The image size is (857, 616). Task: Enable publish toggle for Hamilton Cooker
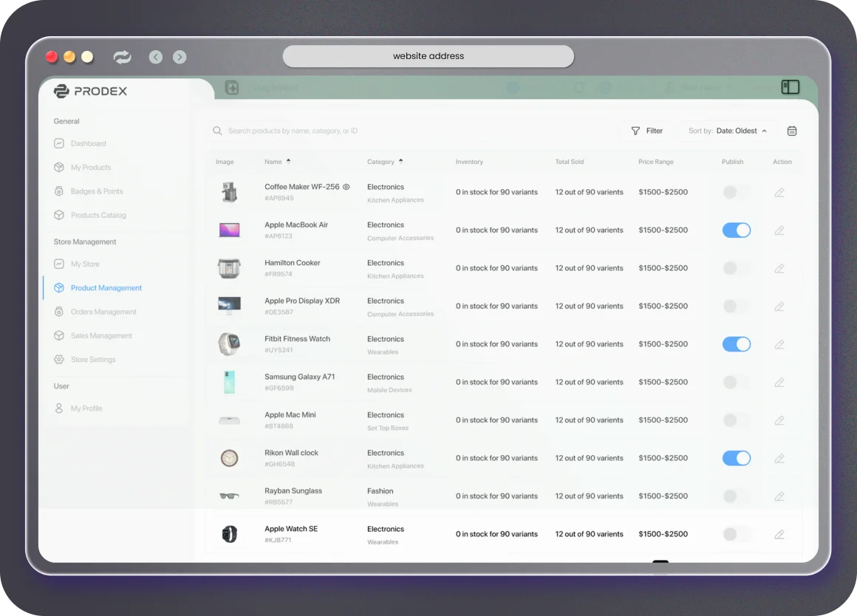736,268
